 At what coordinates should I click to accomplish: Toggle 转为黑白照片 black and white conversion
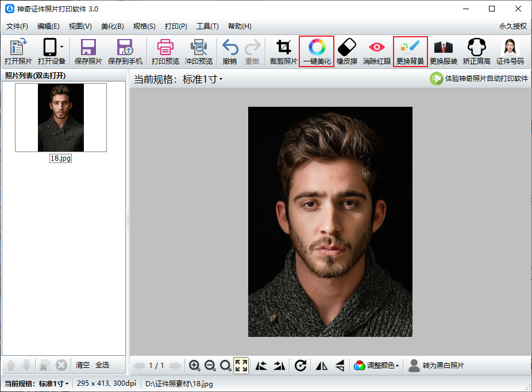[x=436, y=366]
